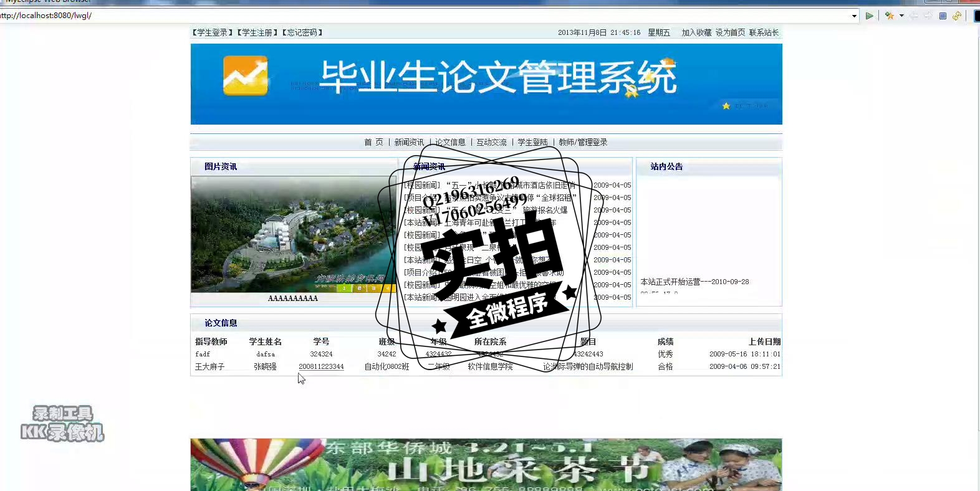Click the 学号 value 324324
980x491 pixels.
point(321,354)
